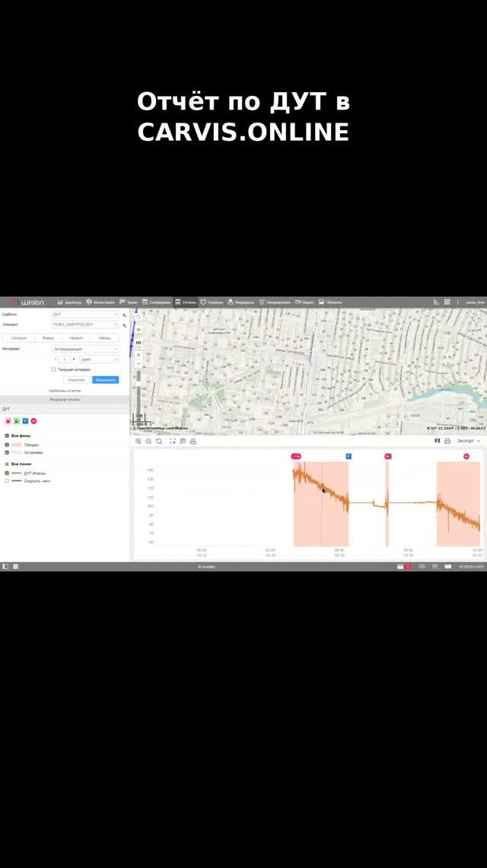487x868 pixels.
Task: Click the chart zoom-in magnifier icon
Action: coord(138,441)
